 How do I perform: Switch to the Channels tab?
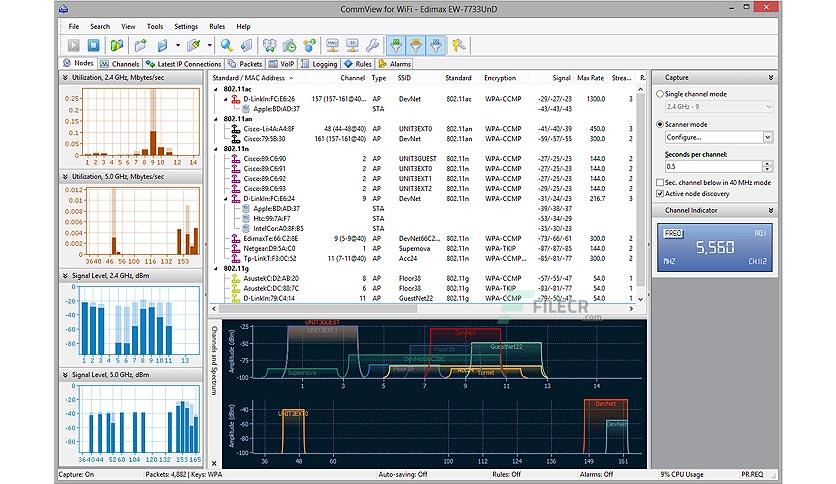[120, 64]
